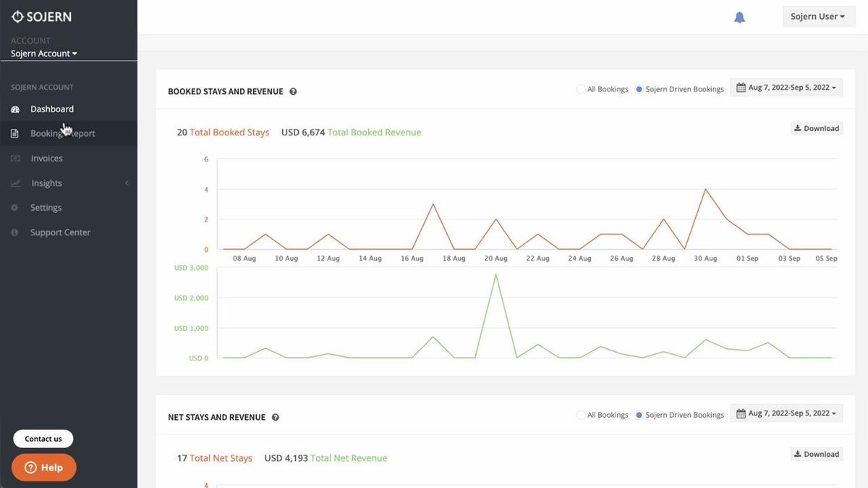Download the Booked Stays and Revenue data
This screenshot has width=868, height=488.
point(817,128)
